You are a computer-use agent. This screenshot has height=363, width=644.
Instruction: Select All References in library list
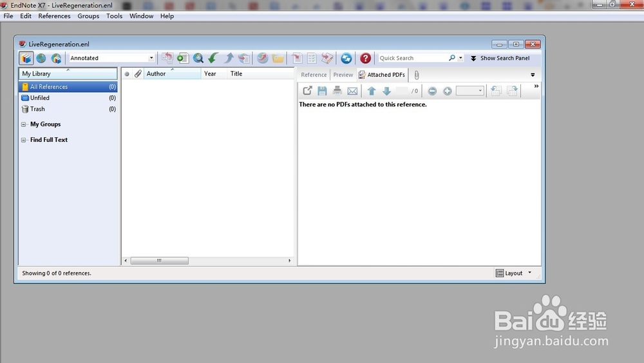(68, 87)
